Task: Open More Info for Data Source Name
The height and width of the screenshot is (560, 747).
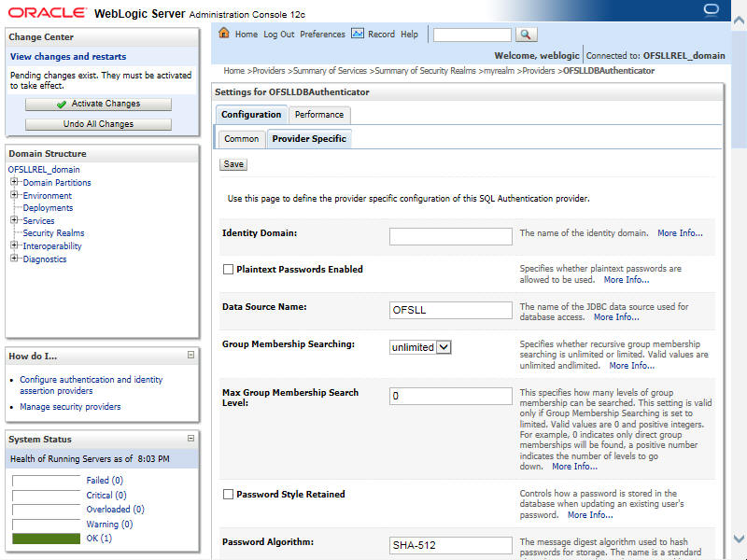Action: 616,317
